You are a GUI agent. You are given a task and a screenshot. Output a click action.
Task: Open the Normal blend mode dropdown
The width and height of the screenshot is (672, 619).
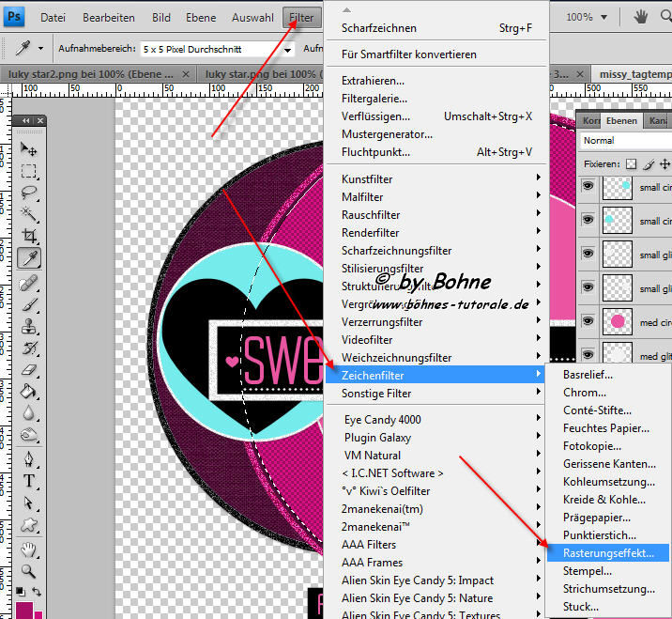[625, 140]
